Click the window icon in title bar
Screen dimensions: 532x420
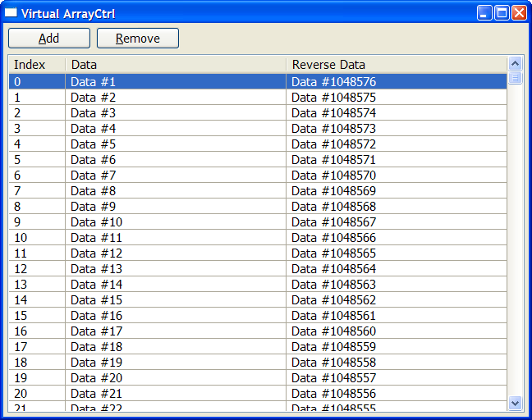click(x=11, y=13)
